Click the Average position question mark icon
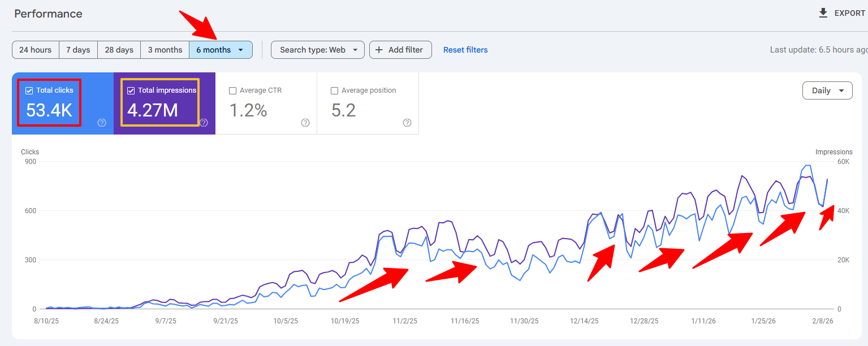868x346 pixels. pos(407,123)
